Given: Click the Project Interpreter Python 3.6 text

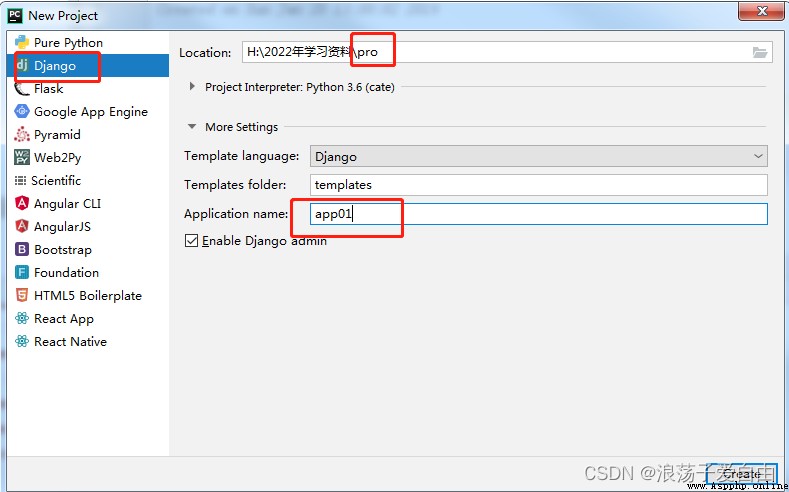Looking at the screenshot, I should point(300,87).
